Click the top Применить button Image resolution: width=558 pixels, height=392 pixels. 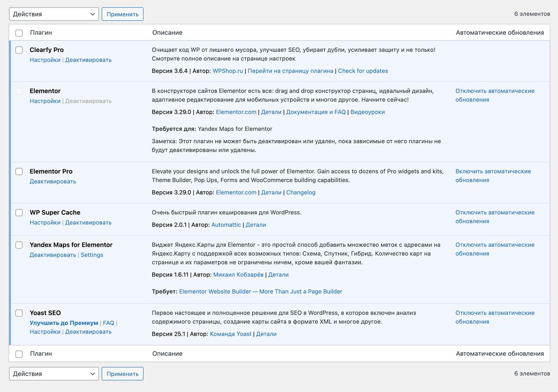coord(122,14)
